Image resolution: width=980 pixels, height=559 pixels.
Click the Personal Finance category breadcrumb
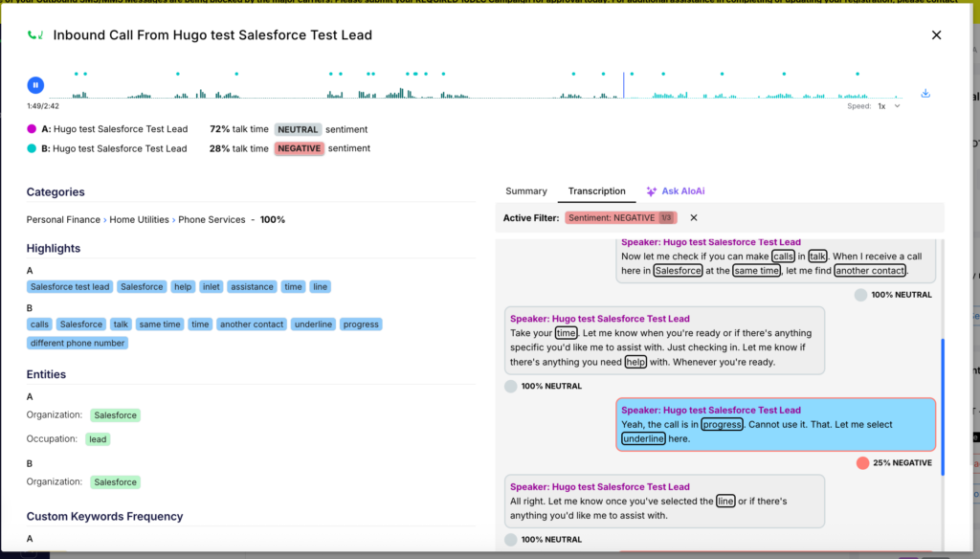pyautogui.click(x=63, y=220)
